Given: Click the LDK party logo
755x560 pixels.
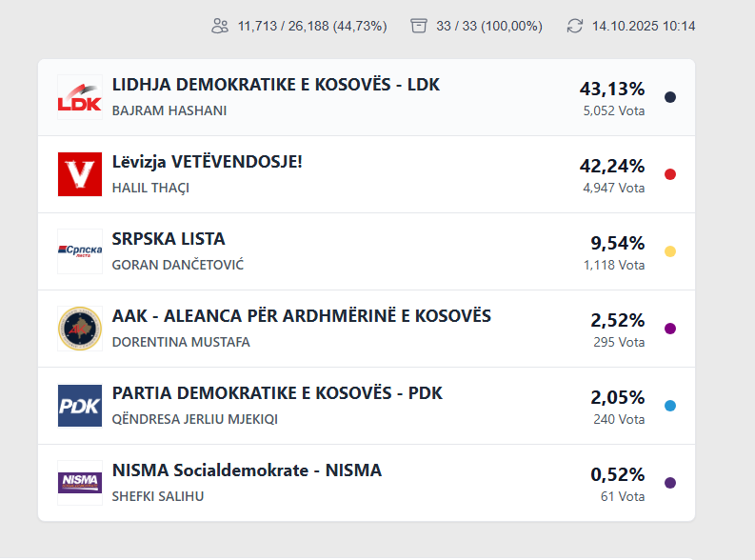Looking at the screenshot, I should click(79, 97).
